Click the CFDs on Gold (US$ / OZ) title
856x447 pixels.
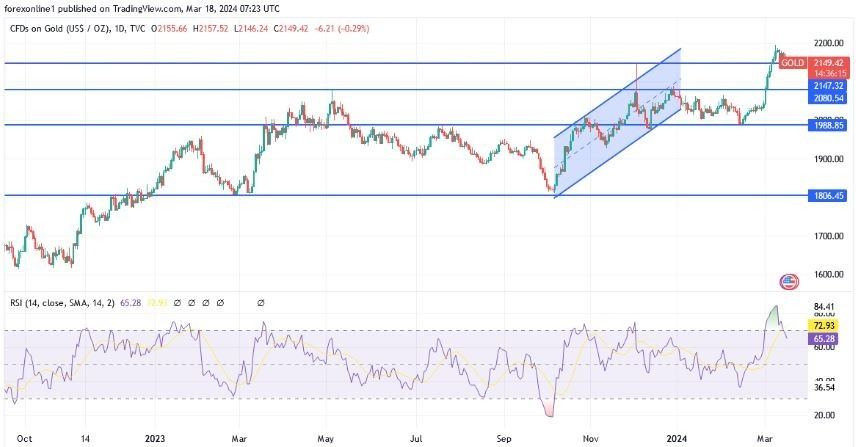[60, 28]
